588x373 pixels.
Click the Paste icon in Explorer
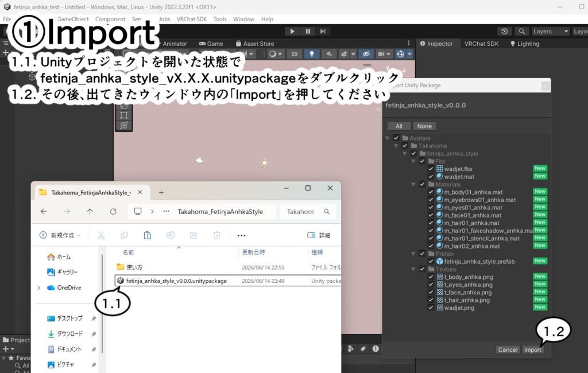coord(148,235)
